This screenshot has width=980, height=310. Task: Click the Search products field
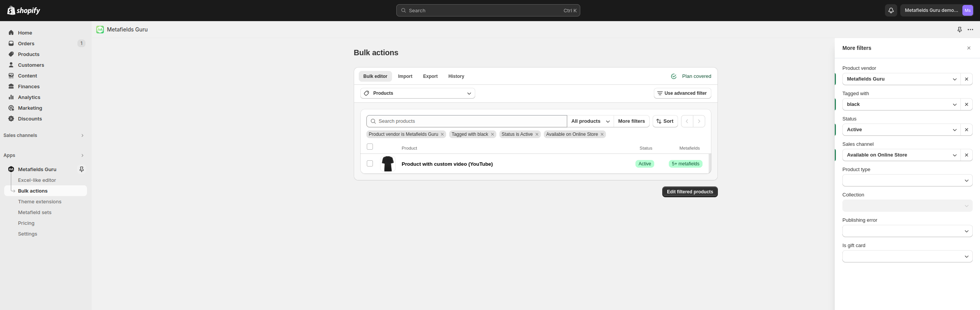[466, 121]
